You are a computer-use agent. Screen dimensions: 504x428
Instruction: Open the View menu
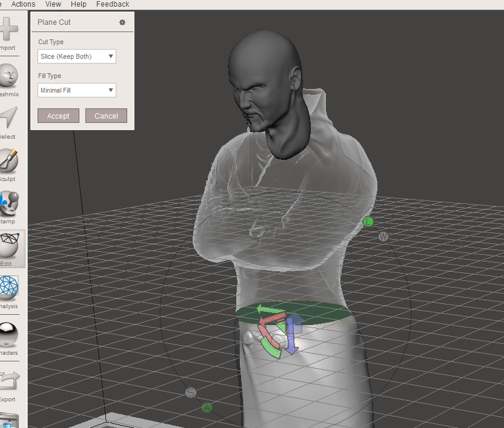53,4
